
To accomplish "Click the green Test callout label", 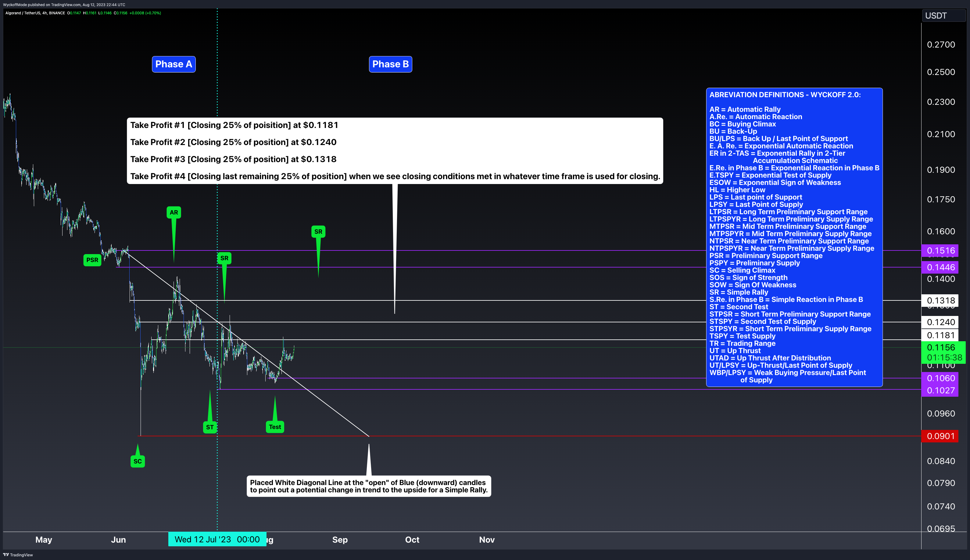I will 275,427.
